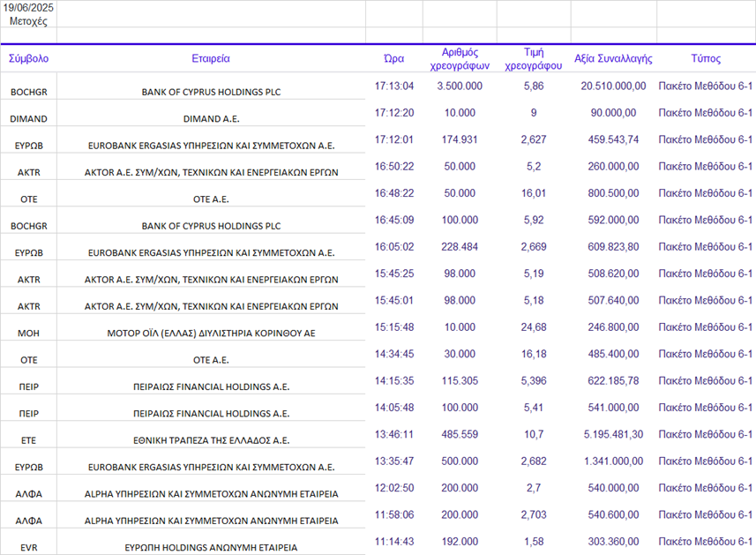Screen dimensions: 756x555
Task: Select the ΕΤΕ symbol cell
Action: point(28,441)
